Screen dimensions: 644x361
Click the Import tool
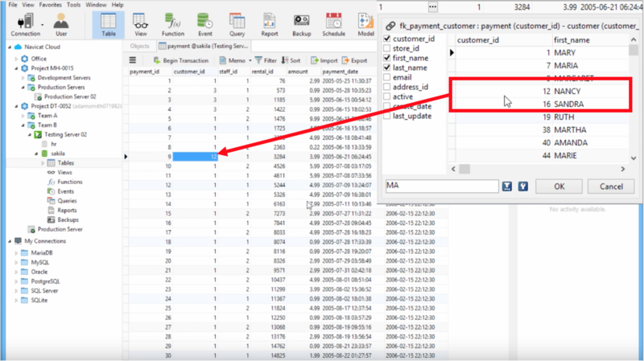(x=324, y=60)
